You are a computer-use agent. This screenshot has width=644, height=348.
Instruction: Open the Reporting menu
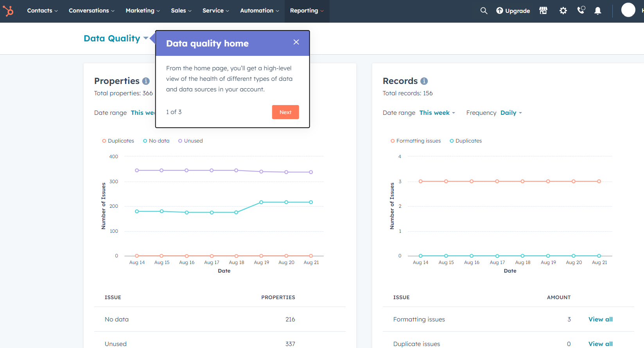pos(307,11)
